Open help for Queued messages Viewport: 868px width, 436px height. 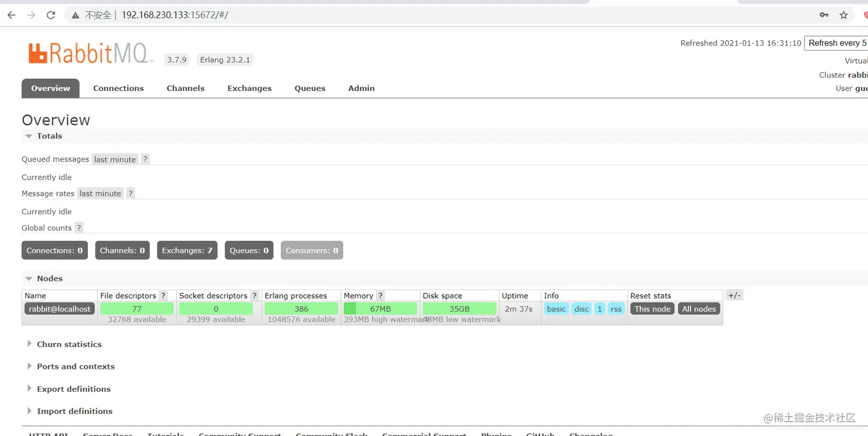[145, 159]
